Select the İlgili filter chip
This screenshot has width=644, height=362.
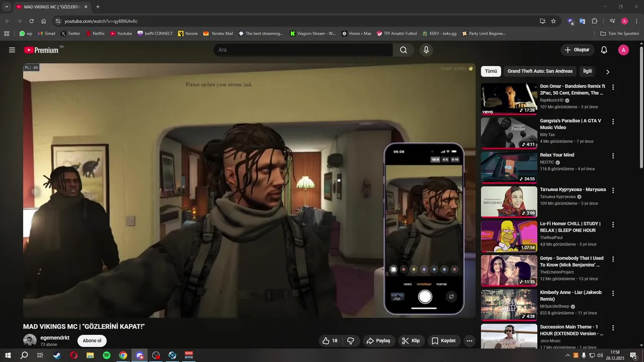(587, 71)
